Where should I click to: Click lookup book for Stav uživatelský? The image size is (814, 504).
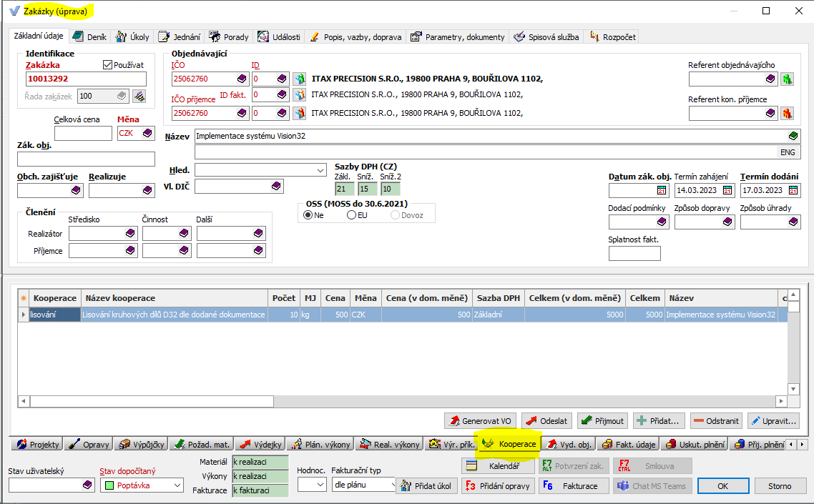[87, 485]
